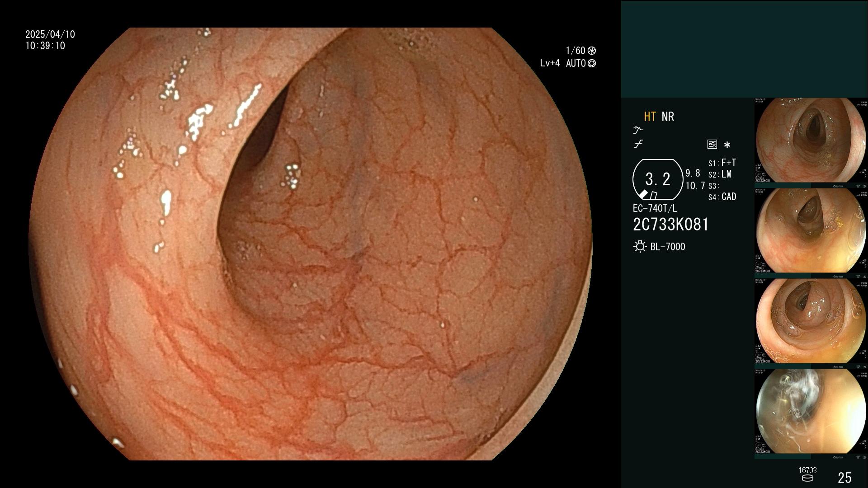The width and height of the screenshot is (868, 488).
Task: Open the slider settings icon beside the asterisk
Action: pyautogui.click(x=712, y=144)
